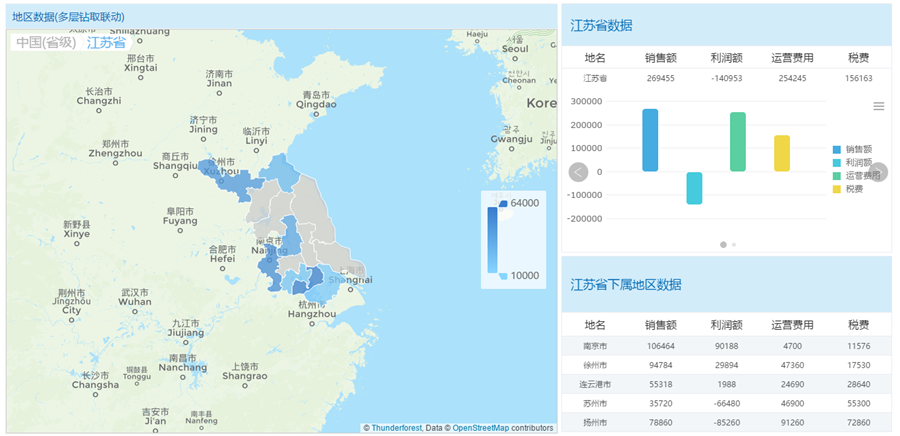Select the second carousel page dot

[734, 244]
